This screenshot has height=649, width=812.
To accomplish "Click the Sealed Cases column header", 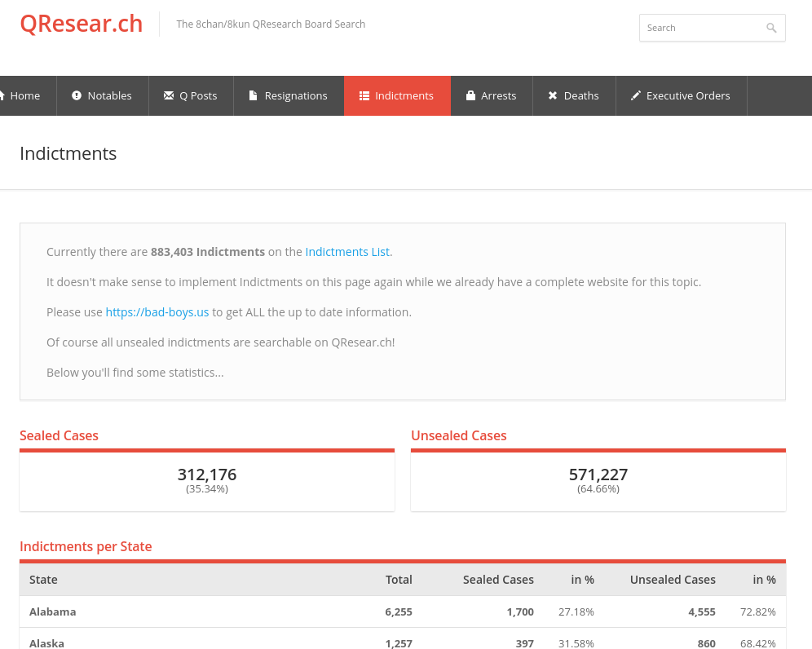I will 498,580.
